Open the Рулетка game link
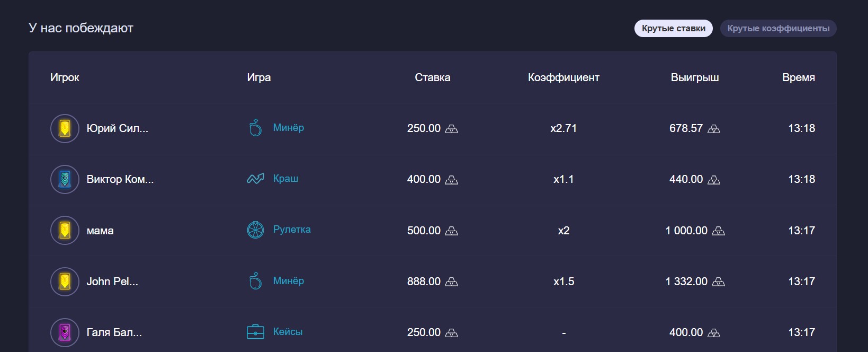 coord(292,230)
